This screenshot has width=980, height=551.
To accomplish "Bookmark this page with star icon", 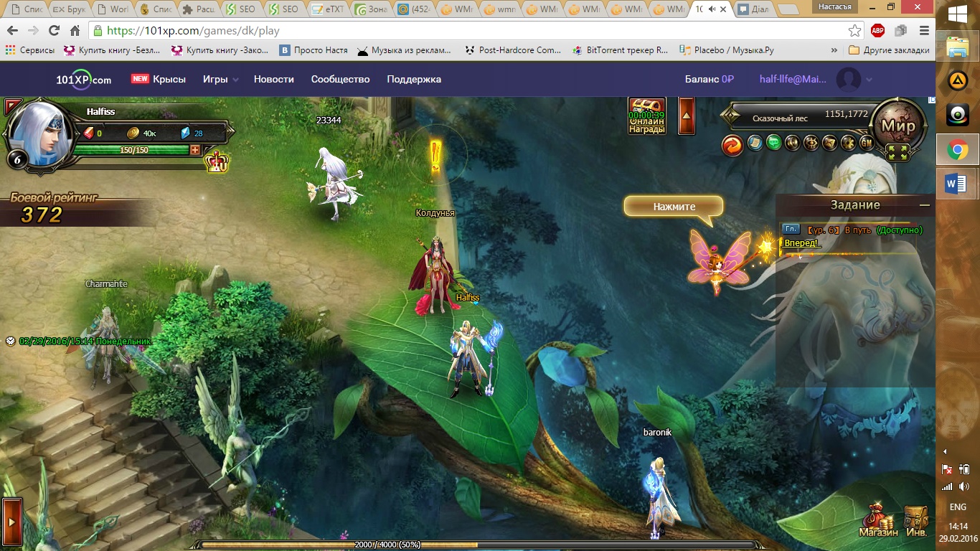I will (854, 31).
